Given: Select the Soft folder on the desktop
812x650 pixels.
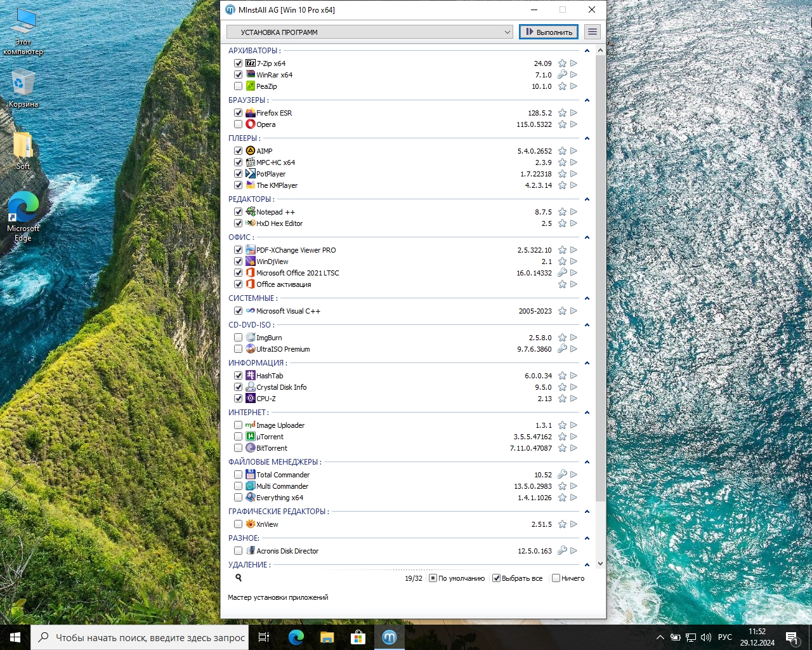Looking at the screenshot, I should click(x=23, y=151).
